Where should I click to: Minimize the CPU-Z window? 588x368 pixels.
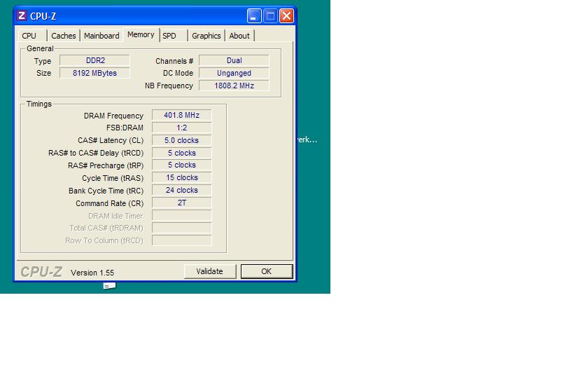[254, 15]
